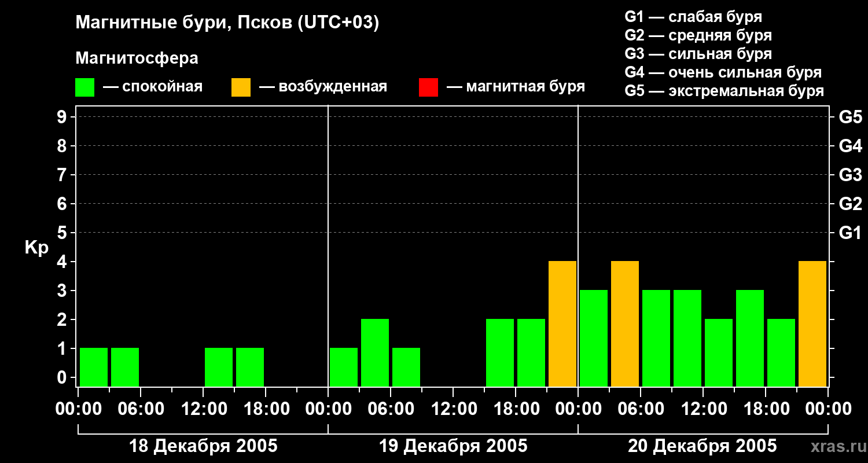
Task: Click the line G5 — экстремальная буря
Action: pyautogui.click(x=724, y=91)
